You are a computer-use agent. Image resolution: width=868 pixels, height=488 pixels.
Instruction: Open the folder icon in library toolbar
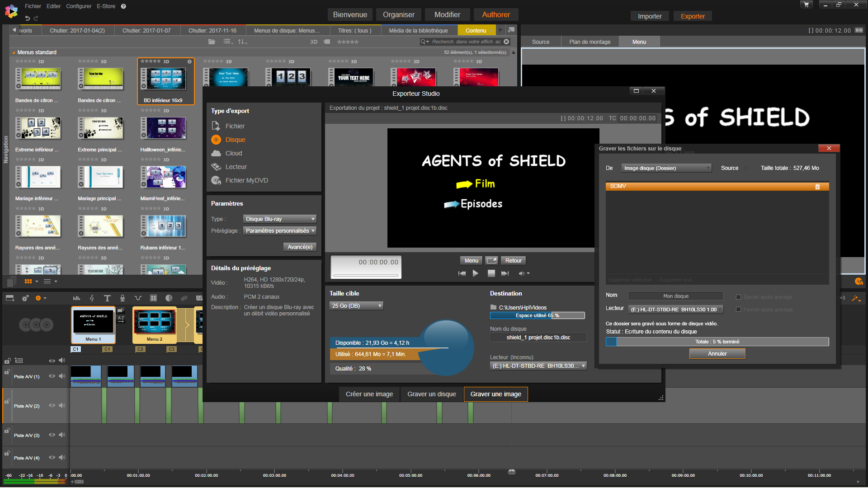(x=212, y=42)
